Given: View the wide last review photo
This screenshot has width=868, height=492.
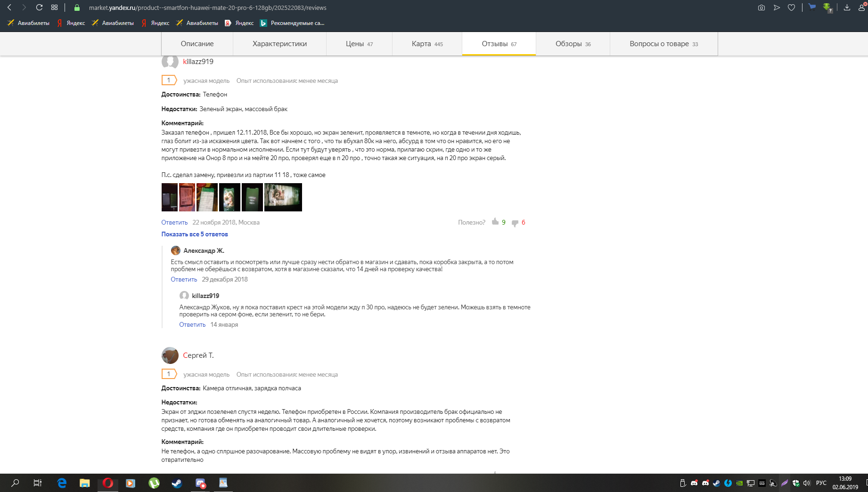Looking at the screenshot, I should (x=283, y=197).
